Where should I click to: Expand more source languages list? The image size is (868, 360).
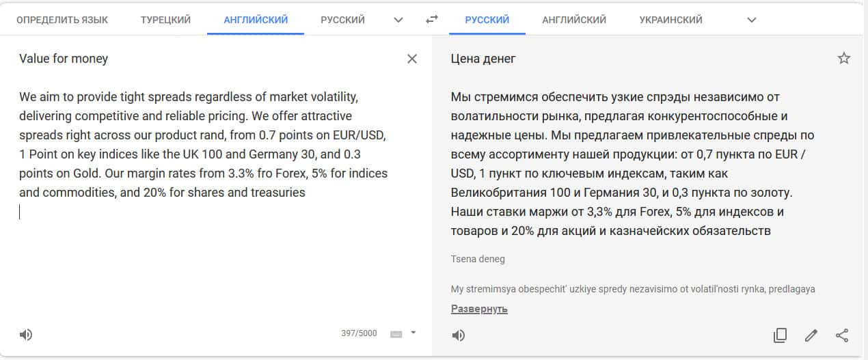pos(398,20)
